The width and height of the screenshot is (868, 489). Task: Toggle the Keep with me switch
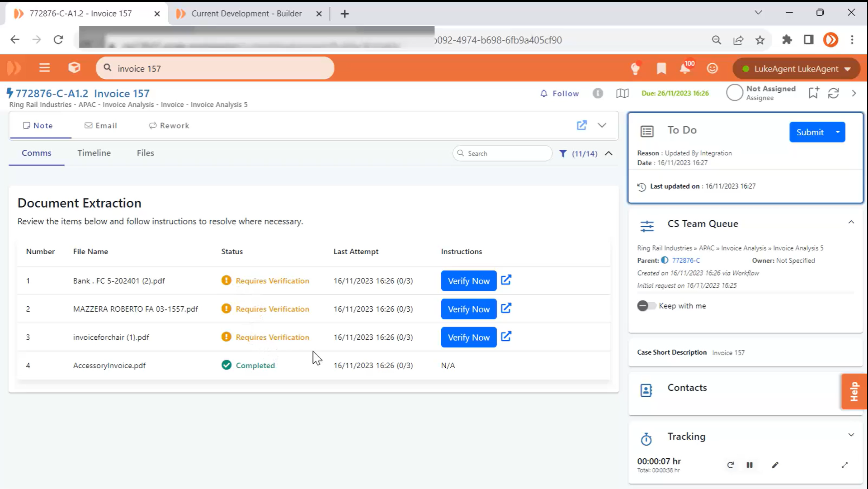tap(646, 306)
